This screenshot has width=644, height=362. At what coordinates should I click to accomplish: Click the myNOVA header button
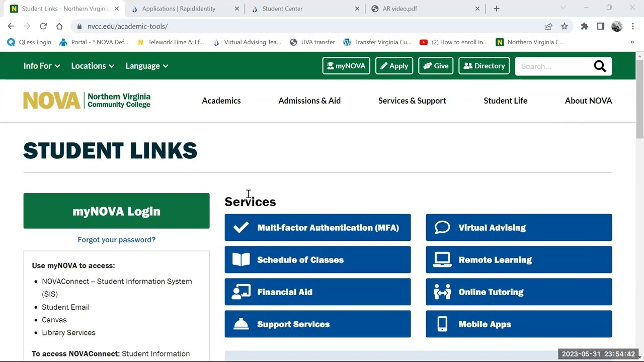346,66
